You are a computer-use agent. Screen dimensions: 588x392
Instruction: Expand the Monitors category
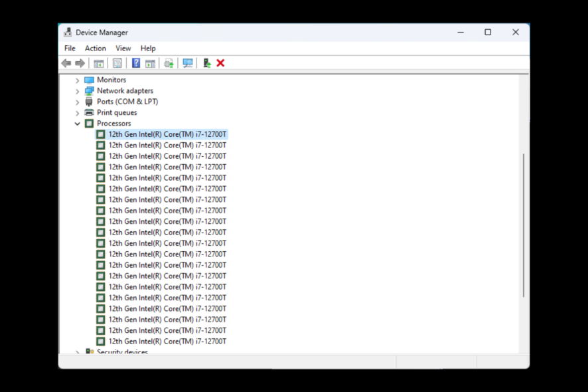[x=77, y=80]
